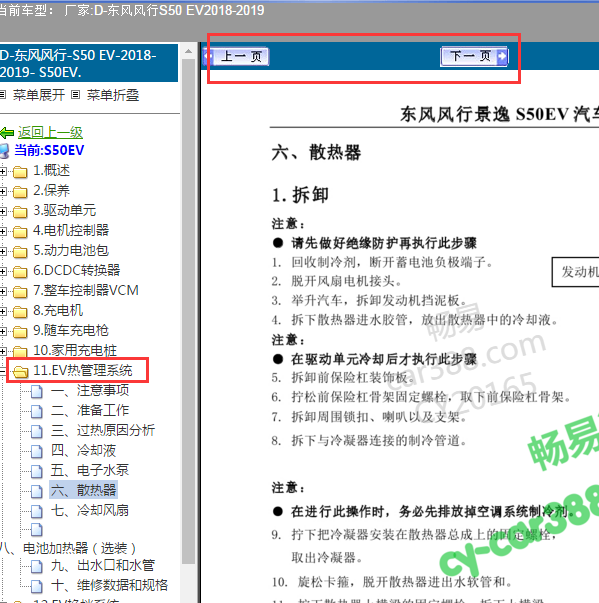Viewport: 599px width, 603px height.
Task: Click the left panel vertical scrollbar thumb
Action: (x=188, y=311)
